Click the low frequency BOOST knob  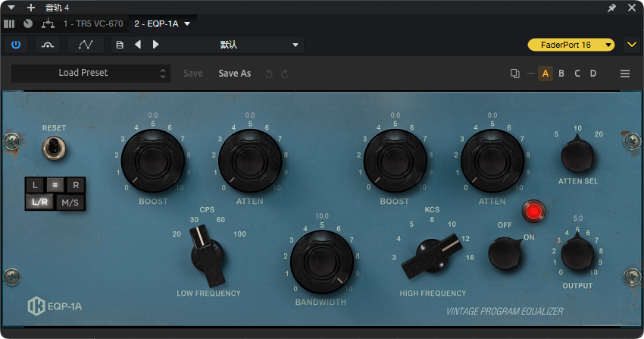point(152,161)
